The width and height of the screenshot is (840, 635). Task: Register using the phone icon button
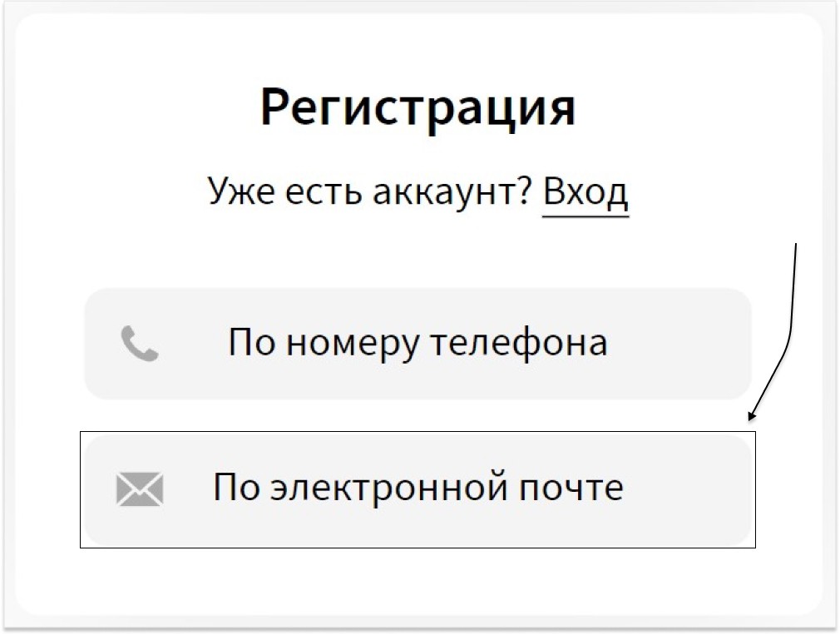click(x=418, y=344)
